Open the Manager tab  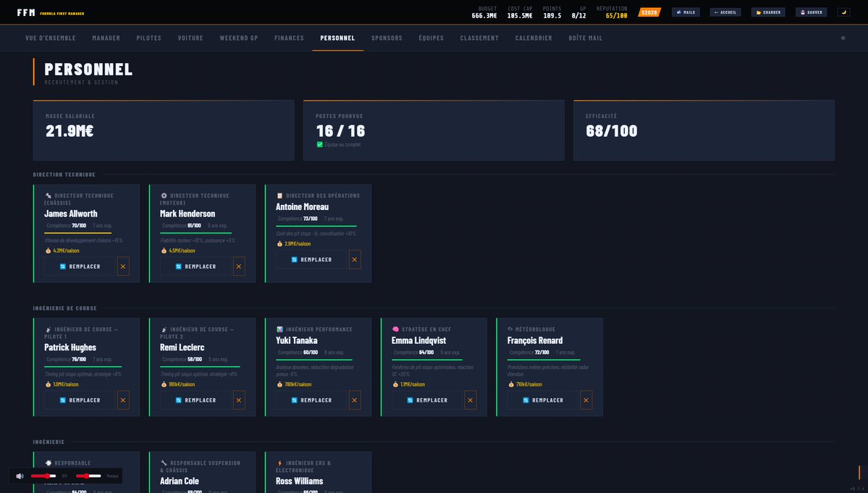[106, 38]
